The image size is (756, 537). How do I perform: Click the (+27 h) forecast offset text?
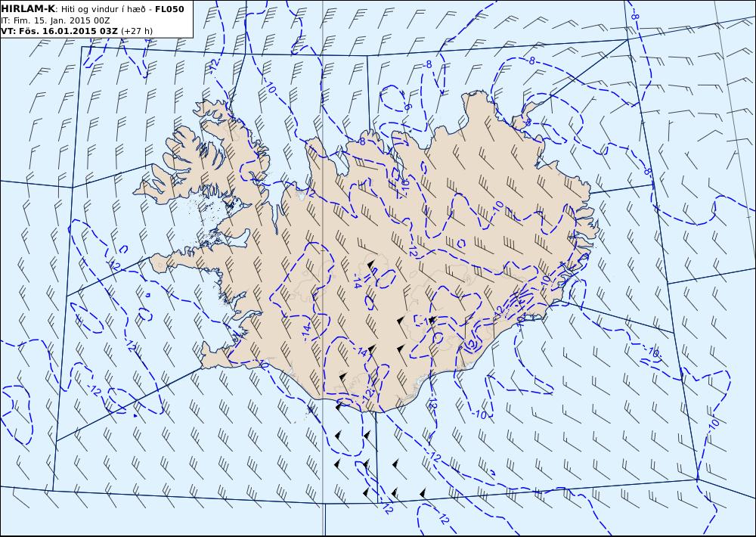click(136, 31)
